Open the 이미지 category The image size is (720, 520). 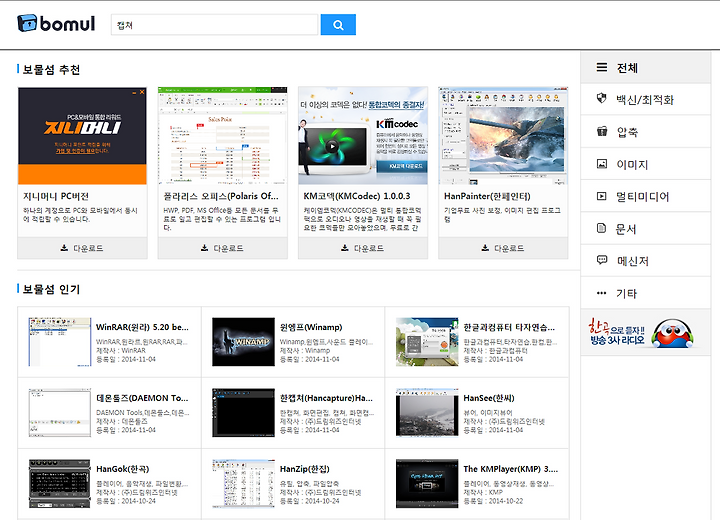tap(646, 164)
